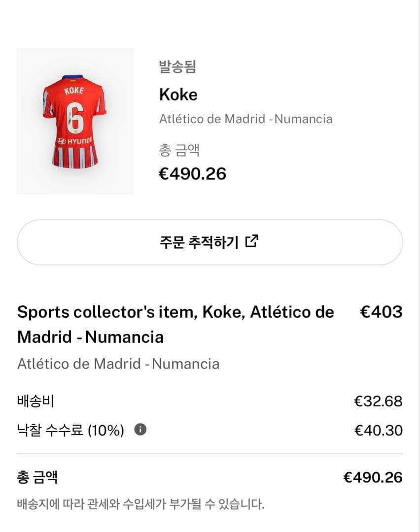Click the 낙찰 수수료 (10%) fee label

tap(70, 431)
